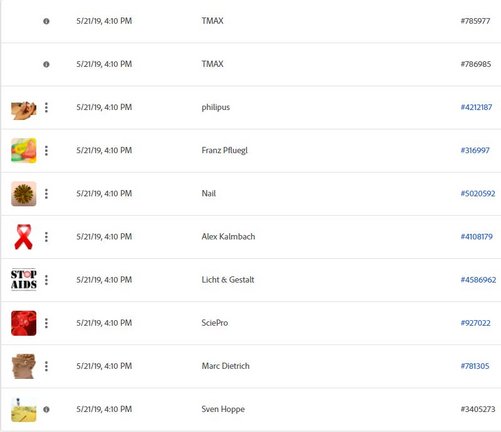Follow the #5020592 asset link
The image size is (501, 432).
coord(478,194)
